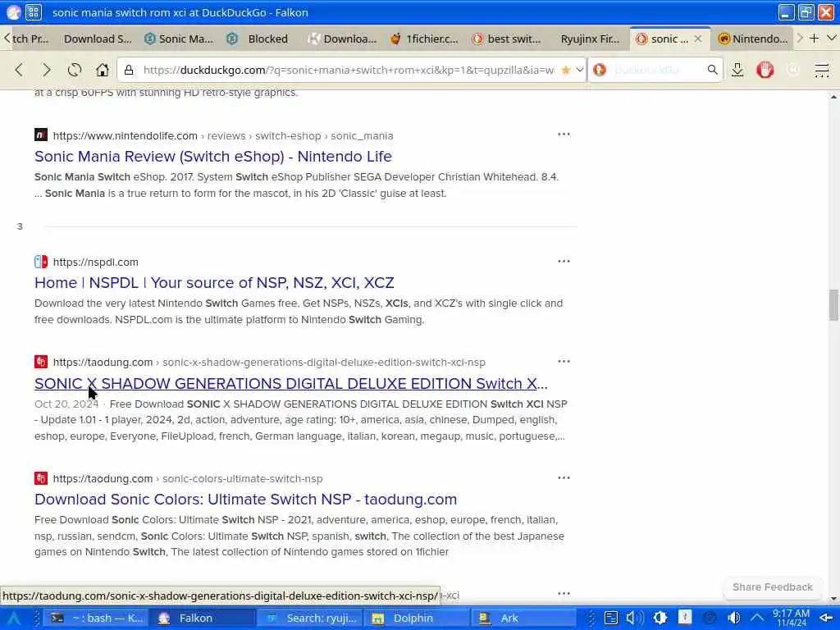Switch to the 'Ryujinx Fir...' tab
This screenshot has width=840, height=630.
(x=589, y=39)
